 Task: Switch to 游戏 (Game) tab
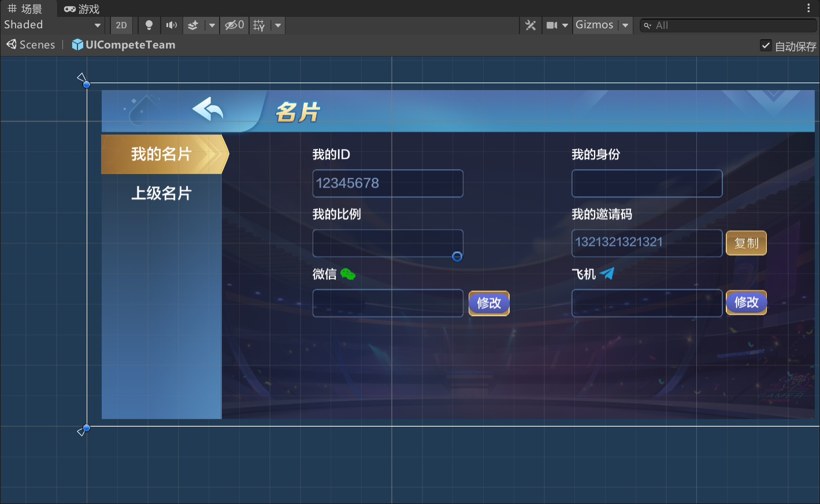tap(82, 9)
